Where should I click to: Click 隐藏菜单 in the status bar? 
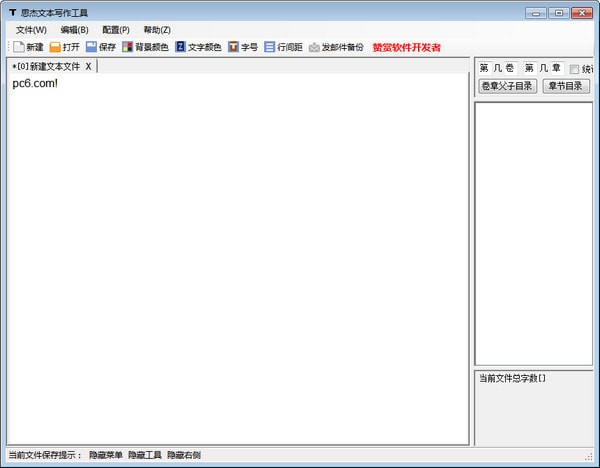click(x=106, y=455)
